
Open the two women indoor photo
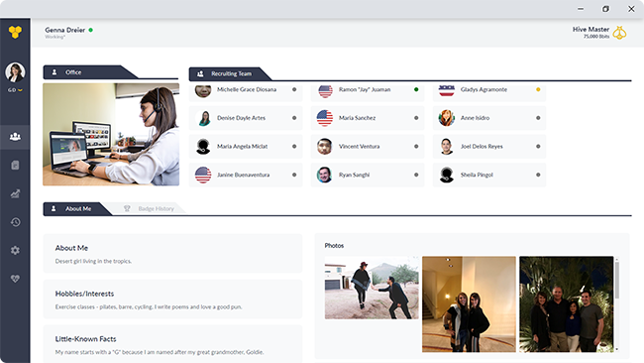[469, 304]
